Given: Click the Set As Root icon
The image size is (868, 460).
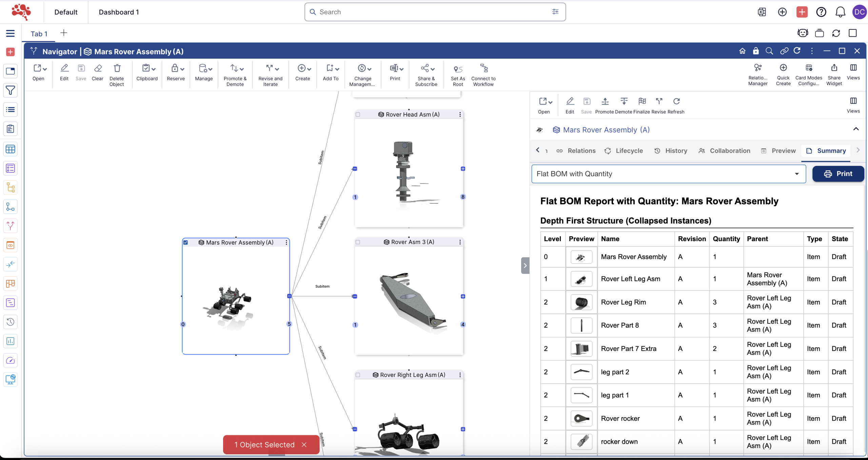Looking at the screenshot, I should click(x=458, y=69).
